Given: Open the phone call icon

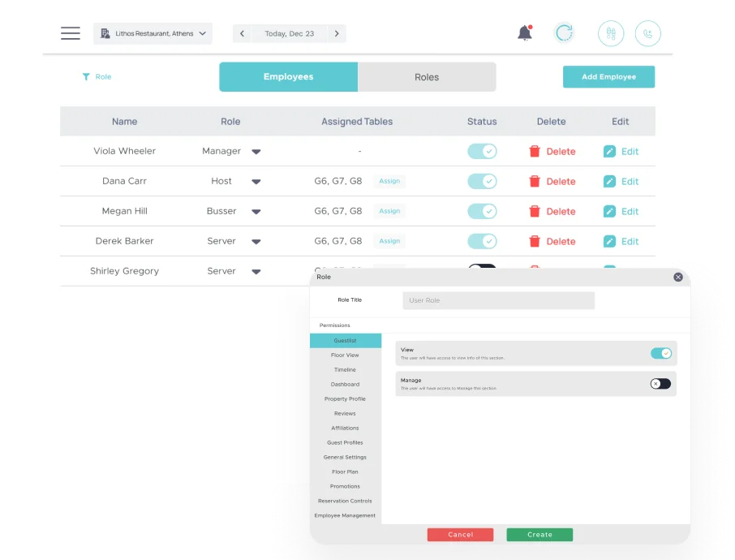Looking at the screenshot, I should pyautogui.click(x=648, y=33).
